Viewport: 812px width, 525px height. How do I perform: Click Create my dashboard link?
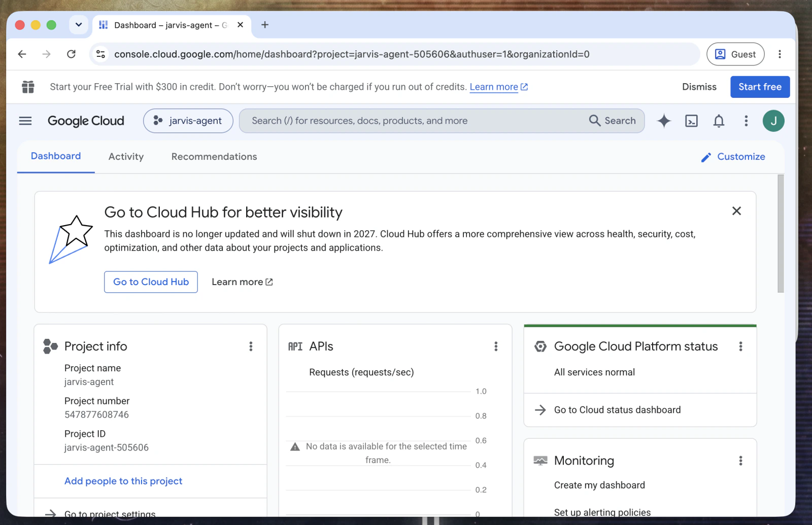(x=599, y=485)
